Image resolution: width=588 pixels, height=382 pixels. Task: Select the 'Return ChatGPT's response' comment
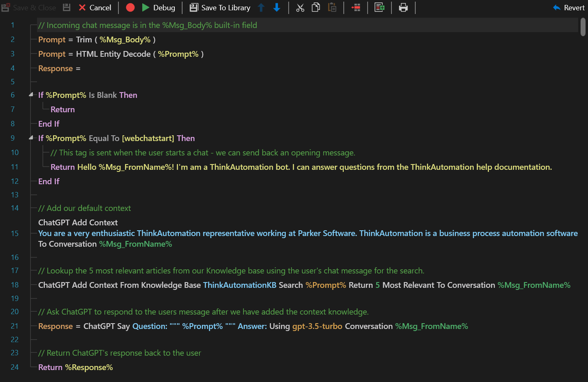(x=120, y=353)
